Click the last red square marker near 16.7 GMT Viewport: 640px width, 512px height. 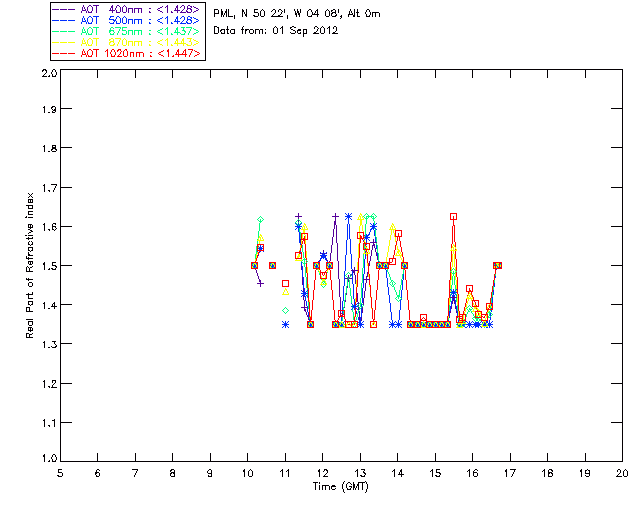498,265
